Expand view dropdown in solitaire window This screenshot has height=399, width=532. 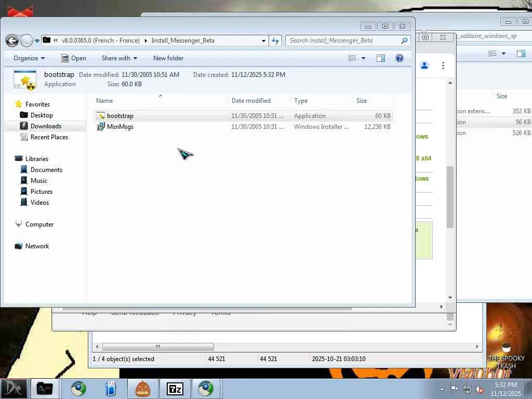point(503,54)
